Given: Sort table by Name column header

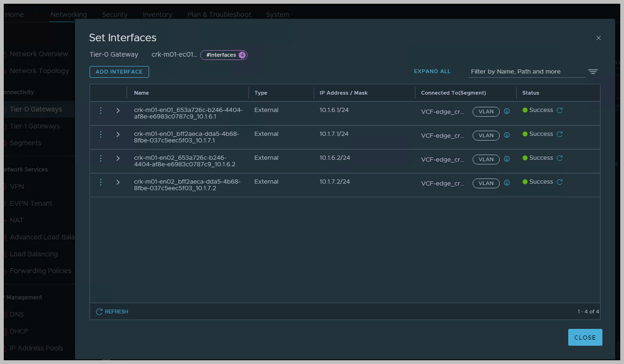Looking at the screenshot, I should [x=142, y=93].
